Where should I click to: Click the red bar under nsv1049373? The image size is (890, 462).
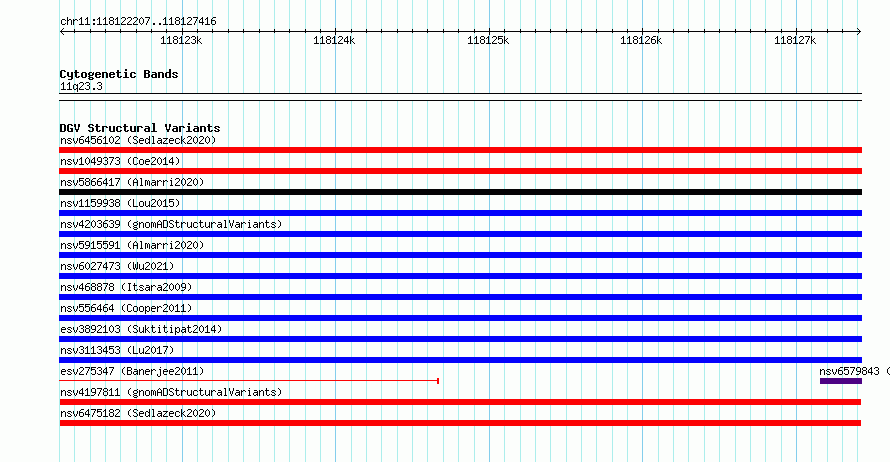(460, 171)
